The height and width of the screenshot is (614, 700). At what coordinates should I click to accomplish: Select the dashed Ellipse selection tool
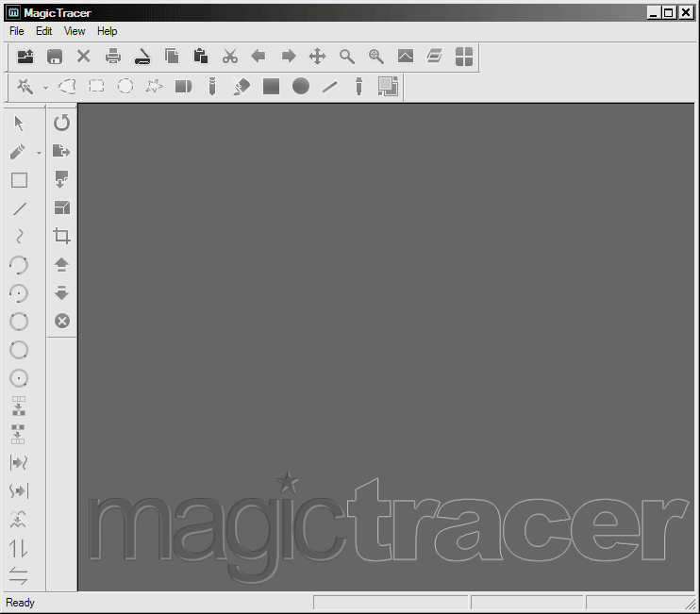[x=125, y=86]
